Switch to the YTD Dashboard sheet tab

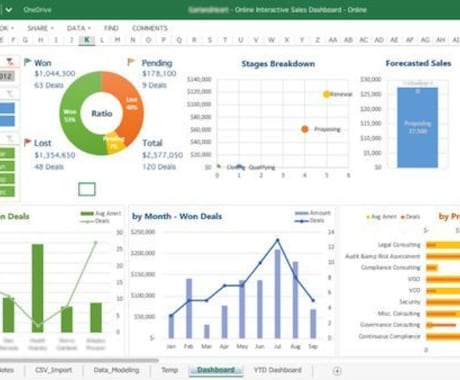coord(278,370)
